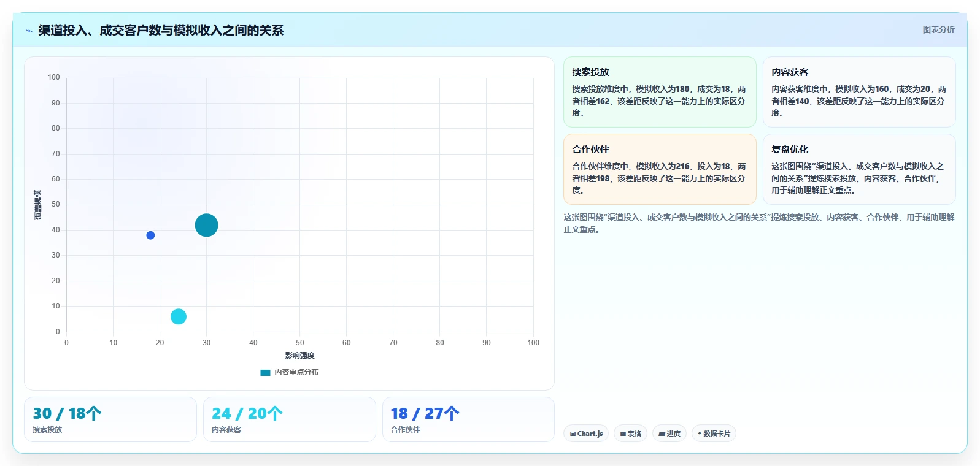
Task: Click the 表格 tag
Action: coord(630,434)
